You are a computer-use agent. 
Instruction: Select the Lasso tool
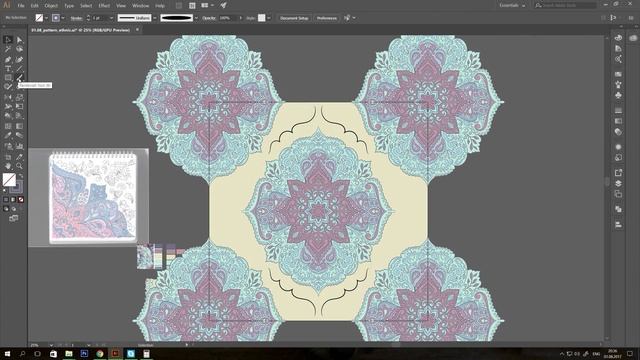(x=19, y=49)
